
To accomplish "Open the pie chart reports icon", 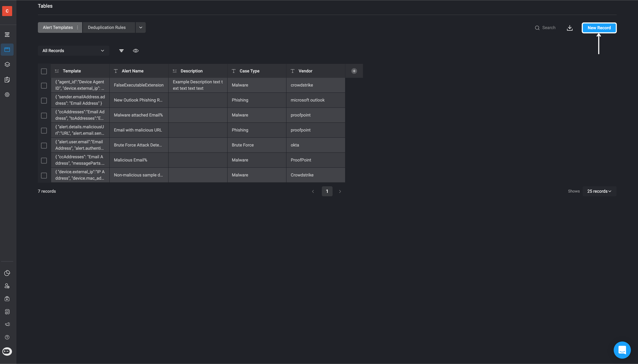I will (7, 273).
